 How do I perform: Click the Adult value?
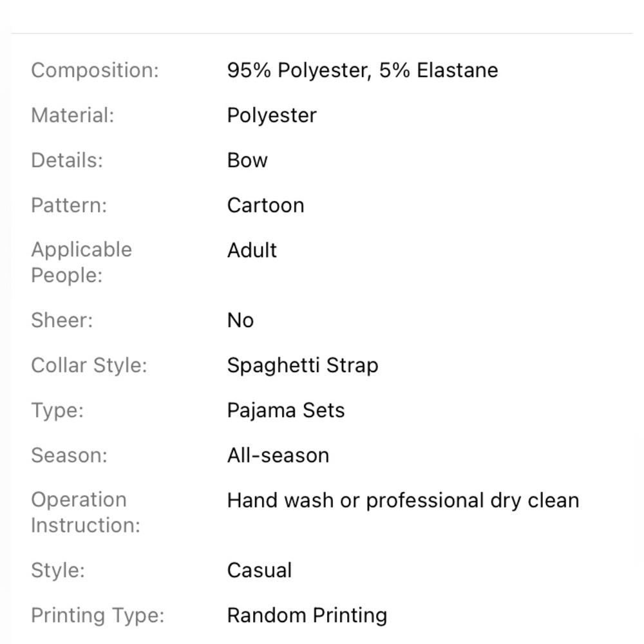coord(252,250)
